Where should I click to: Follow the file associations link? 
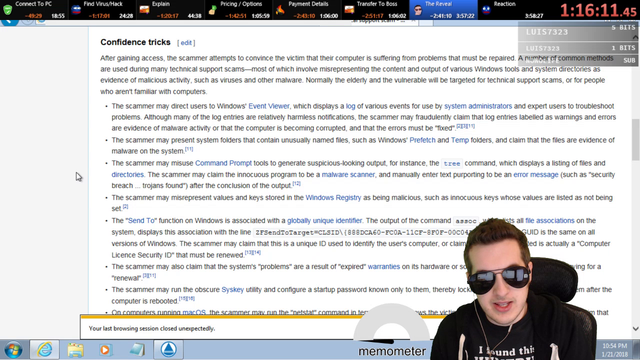click(x=549, y=221)
